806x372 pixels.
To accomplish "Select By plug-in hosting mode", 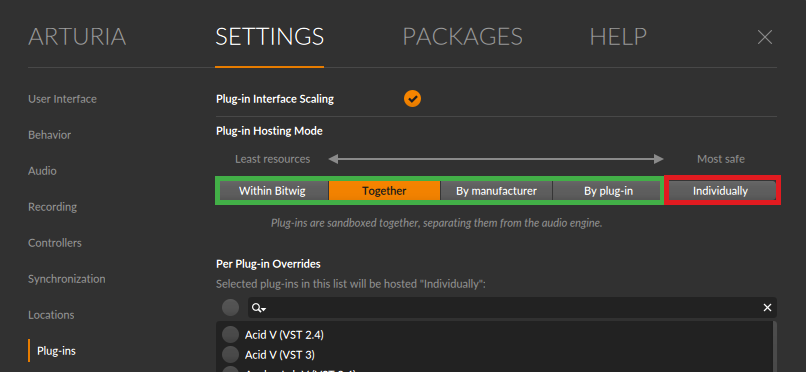I will point(608,191).
